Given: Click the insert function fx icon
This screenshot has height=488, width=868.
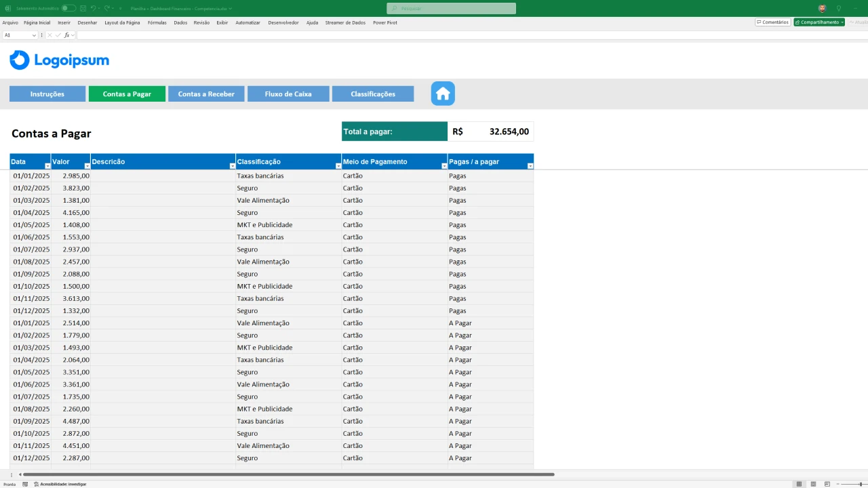Looking at the screenshot, I should coord(66,35).
